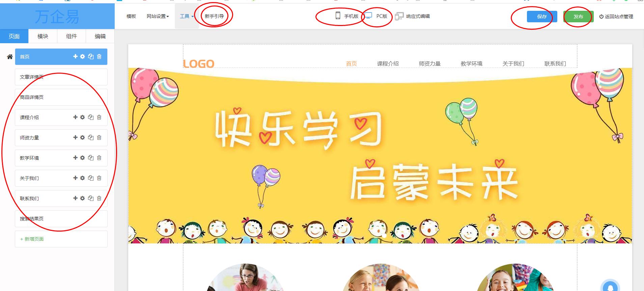Click 课程介绍 in the site navigation
This screenshot has width=644, height=291.
click(x=388, y=63)
